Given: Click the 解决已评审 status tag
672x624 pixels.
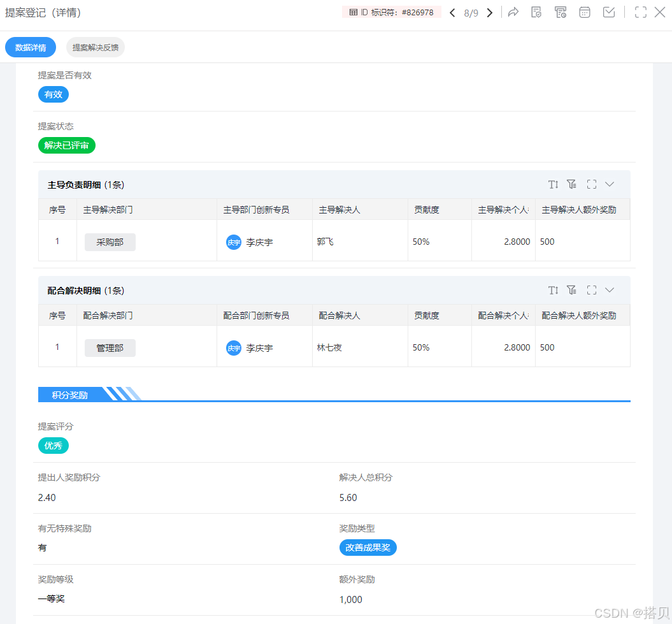Looking at the screenshot, I should pos(67,145).
